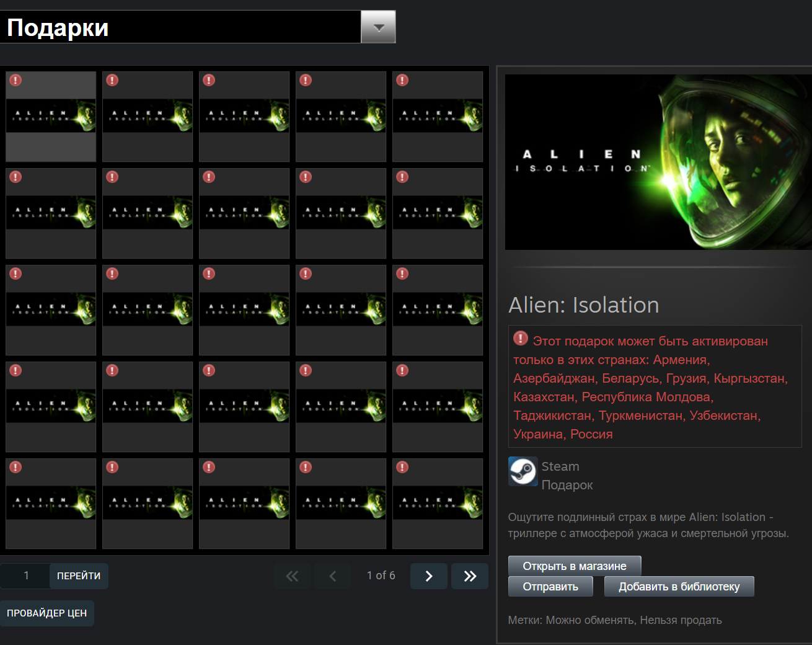Click the page number input field

[x=25, y=576]
